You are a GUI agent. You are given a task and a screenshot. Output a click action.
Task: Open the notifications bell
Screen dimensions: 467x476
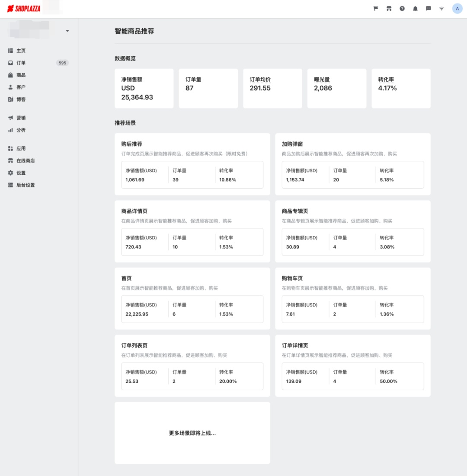point(415,9)
